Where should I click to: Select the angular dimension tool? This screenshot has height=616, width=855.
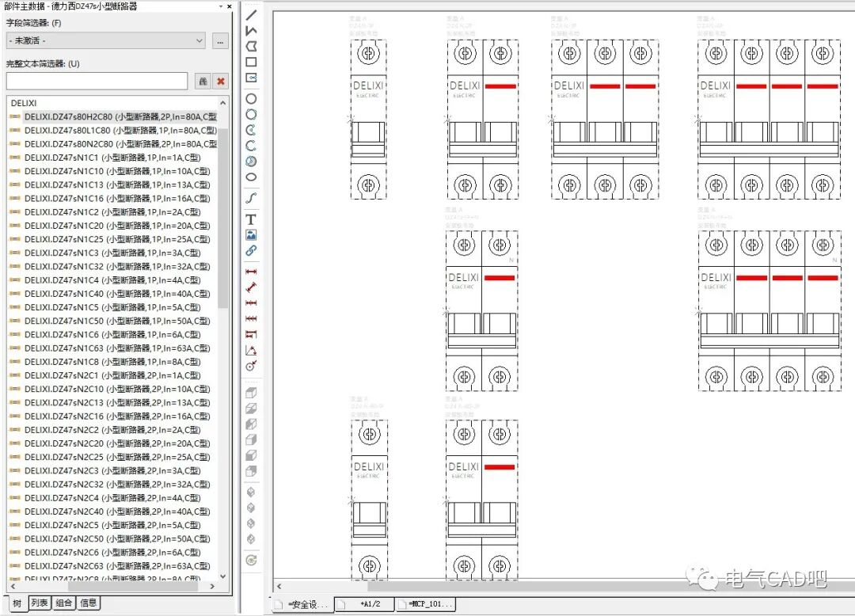pyautogui.click(x=251, y=351)
